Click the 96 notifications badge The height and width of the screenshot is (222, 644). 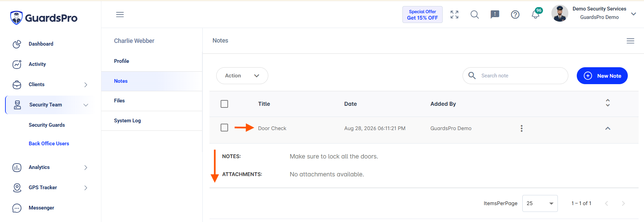point(539,10)
